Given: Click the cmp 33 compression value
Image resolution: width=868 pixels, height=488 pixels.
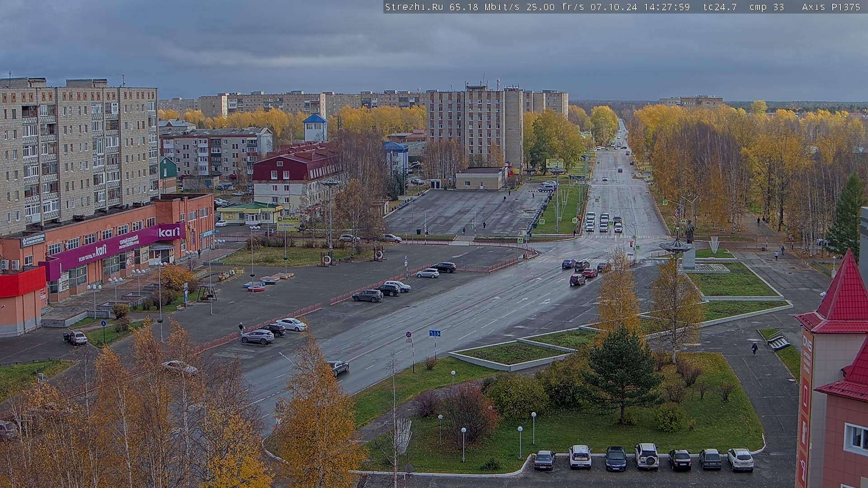Looking at the screenshot, I should (x=767, y=7).
